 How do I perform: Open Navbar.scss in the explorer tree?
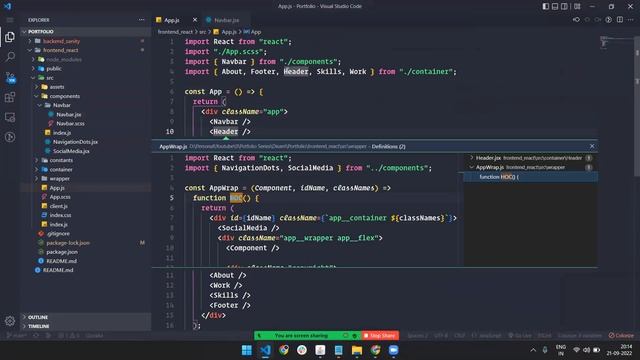(70, 123)
